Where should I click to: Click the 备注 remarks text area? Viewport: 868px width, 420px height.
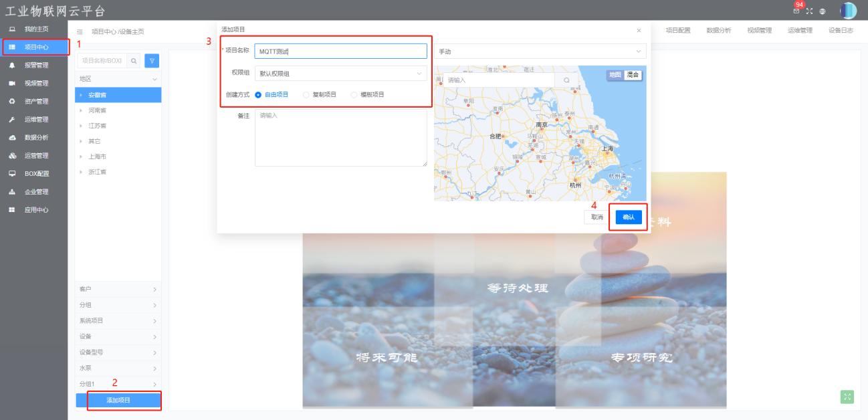pyautogui.click(x=340, y=138)
